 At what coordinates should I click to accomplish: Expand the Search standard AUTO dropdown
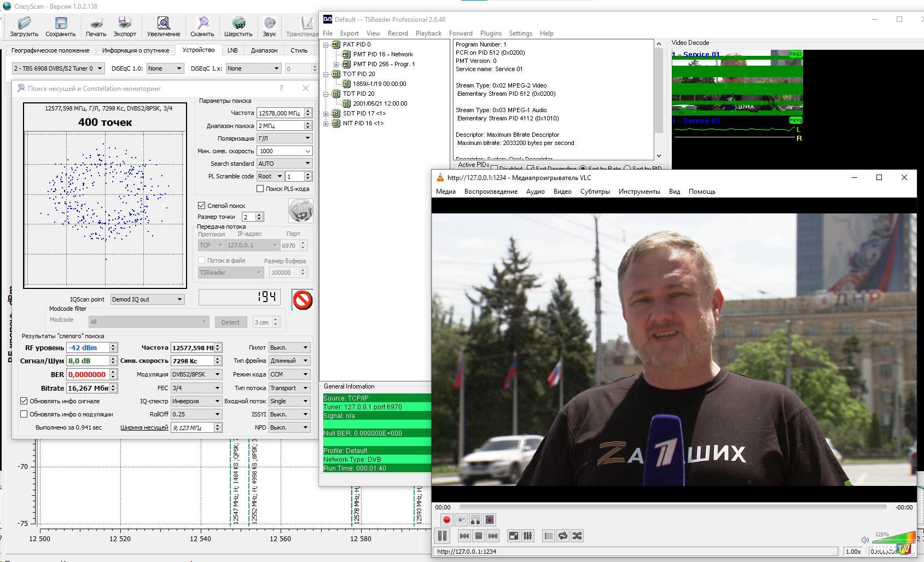(x=284, y=164)
